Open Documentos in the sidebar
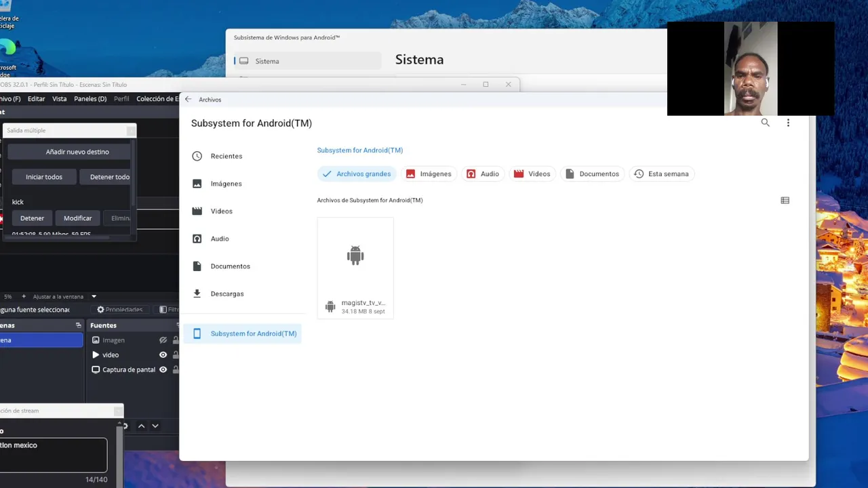The image size is (868, 488). pyautogui.click(x=242, y=266)
